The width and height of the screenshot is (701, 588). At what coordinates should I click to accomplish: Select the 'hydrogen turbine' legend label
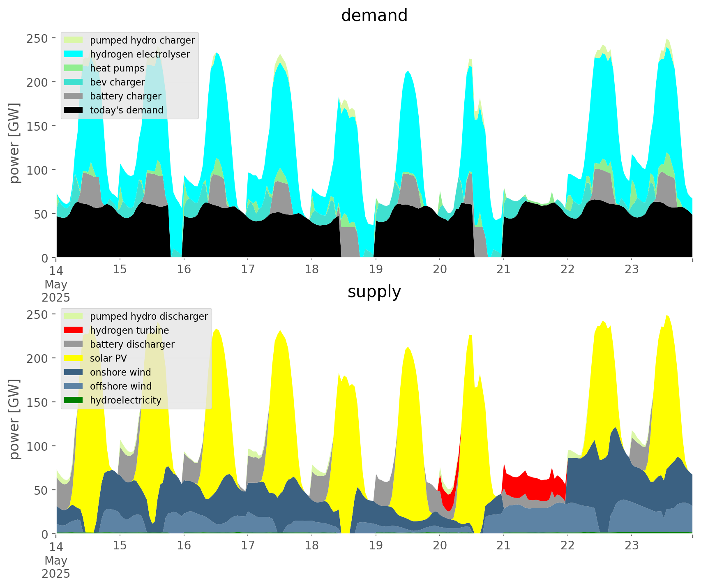(x=129, y=331)
